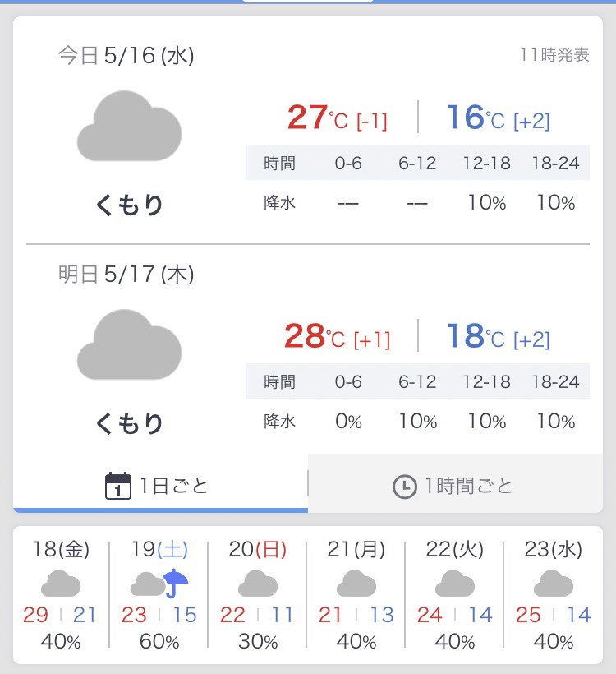Click the 11時発表 announcement time label
This screenshot has width=616, height=674.
pyautogui.click(x=554, y=55)
